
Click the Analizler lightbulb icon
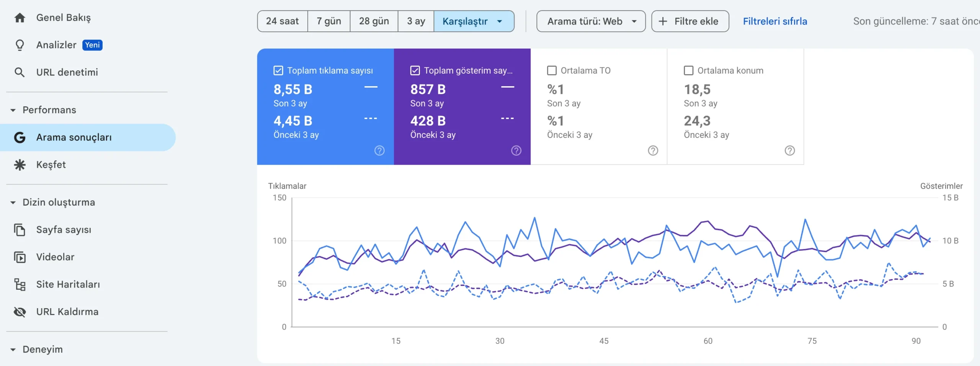point(20,45)
